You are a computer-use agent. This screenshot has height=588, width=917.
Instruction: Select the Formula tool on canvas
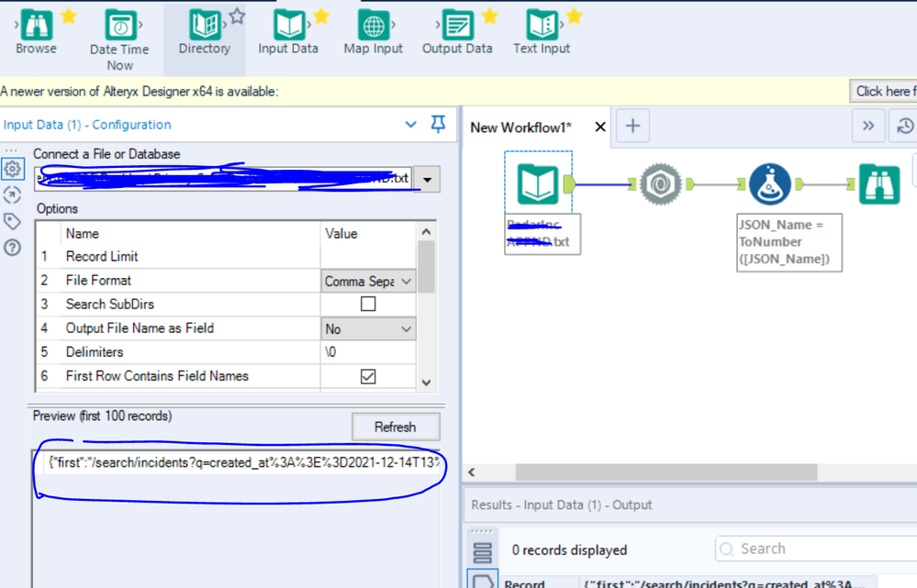(769, 184)
